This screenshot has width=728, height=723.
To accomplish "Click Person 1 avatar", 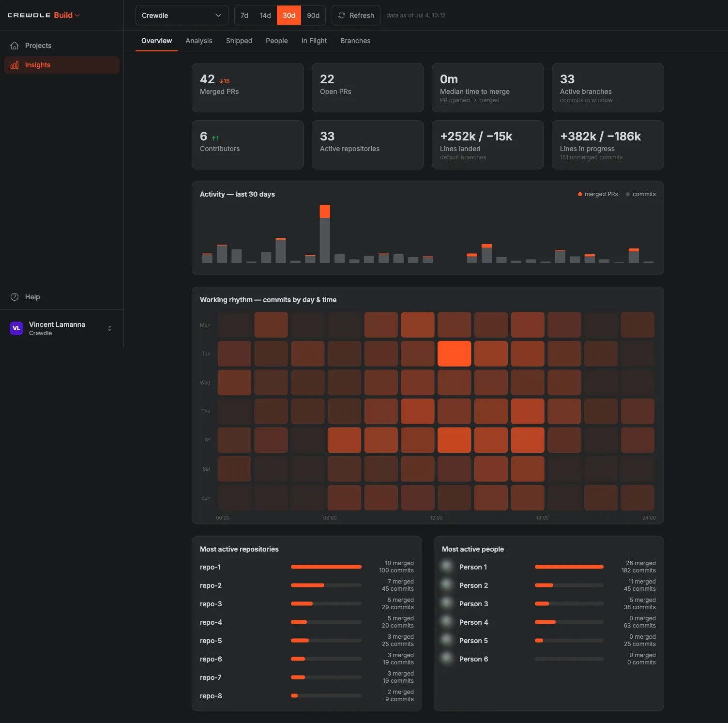I will pos(447,566).
